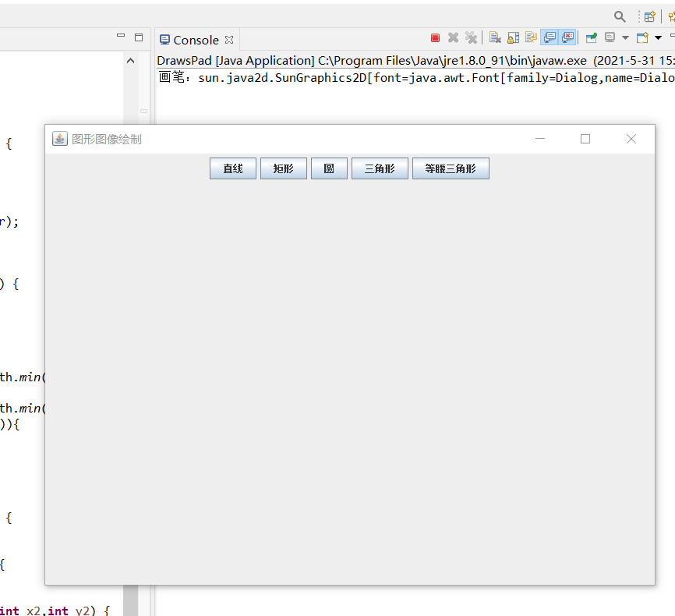Terminate the running DrawsPad application
675x616 pixels.
point(435,38)
